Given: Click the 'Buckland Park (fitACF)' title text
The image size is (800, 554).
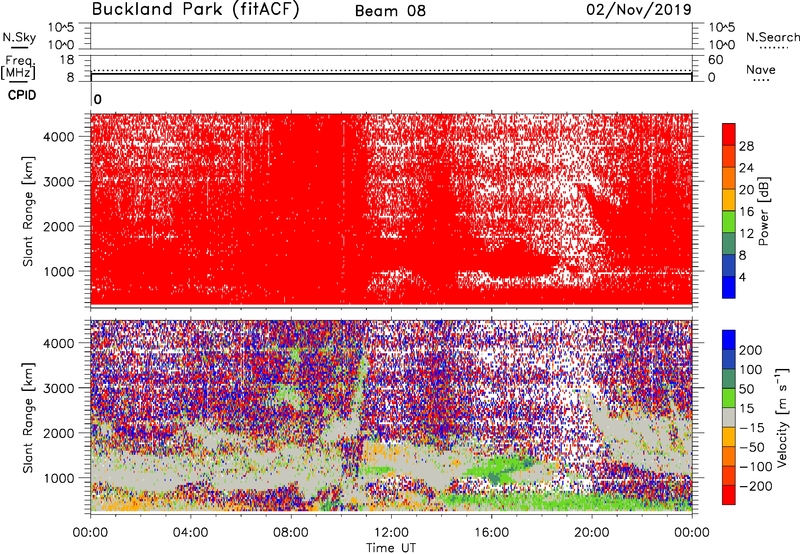Looking at the screenshot, I should coord(195,9).
